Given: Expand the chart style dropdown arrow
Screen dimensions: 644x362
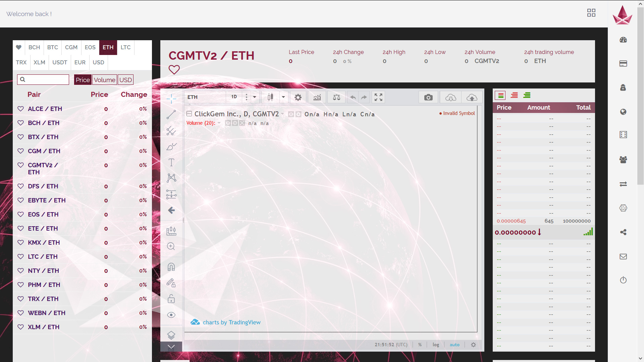Looking at the screenshot, I should pos(283,97).
